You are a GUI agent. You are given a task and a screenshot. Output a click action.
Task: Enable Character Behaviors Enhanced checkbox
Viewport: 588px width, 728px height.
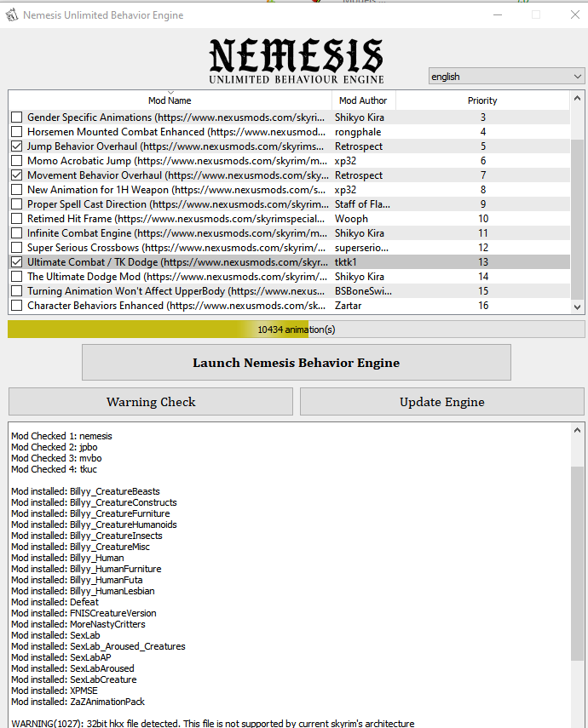click(17, 306)
